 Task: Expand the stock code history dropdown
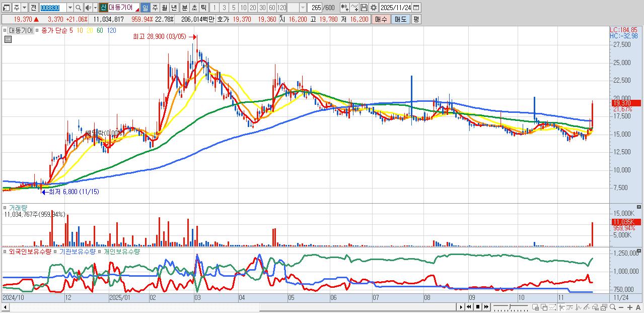coord(70,8)
